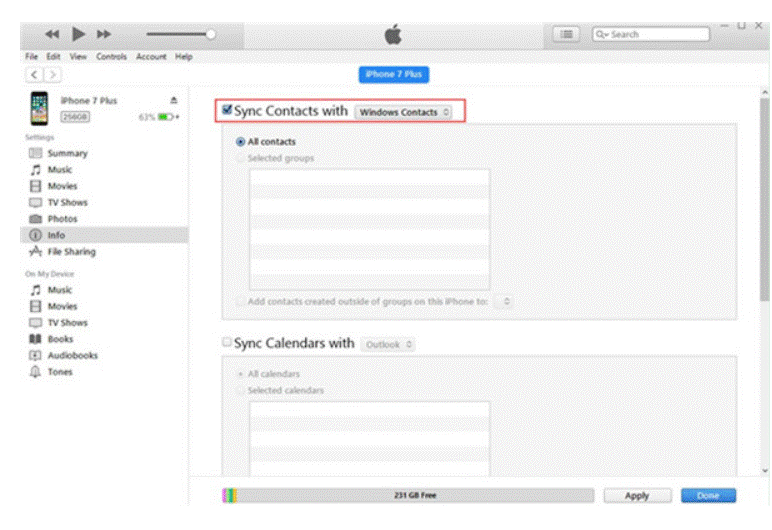Click the Tones bell icon
772x530 pixels.
(x=35, y=371)
